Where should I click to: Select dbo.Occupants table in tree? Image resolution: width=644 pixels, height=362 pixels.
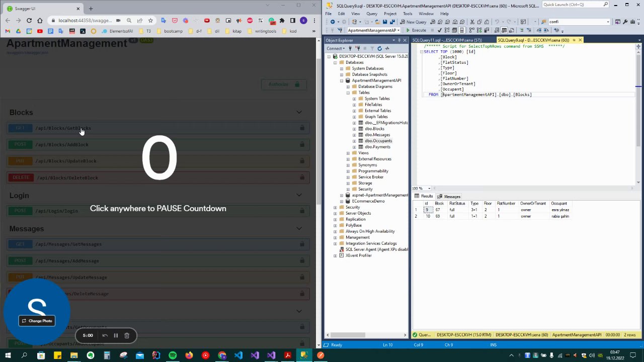click(x=378, y=141)
